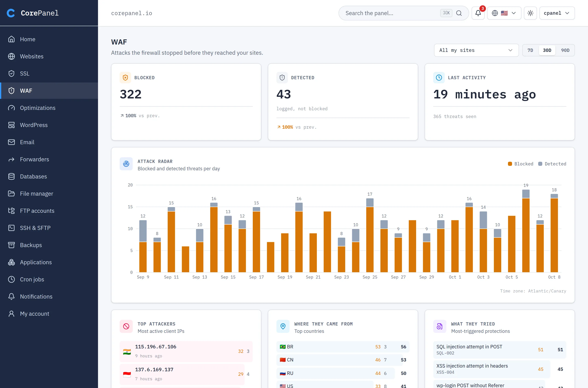Click the WordPress layout icon
Image resolution: width=588 pixels, height=388 pixels.
pyautogui.click(x=11, y=125)
